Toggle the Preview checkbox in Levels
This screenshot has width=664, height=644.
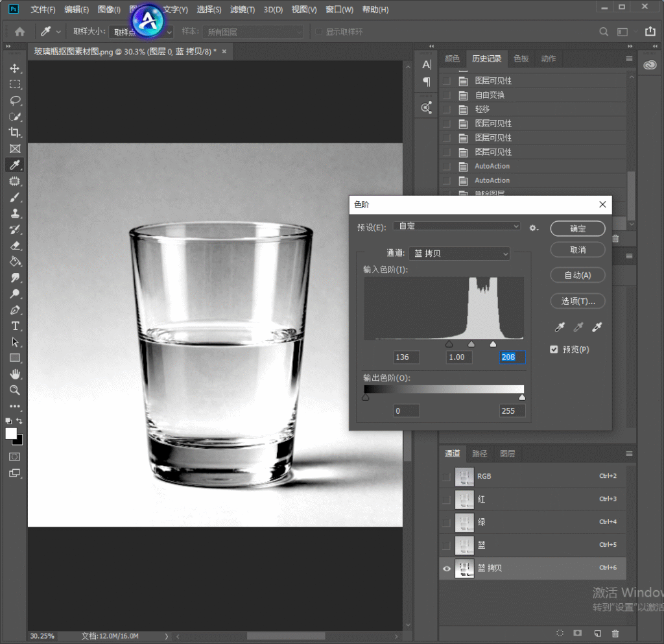click(554, 350)
